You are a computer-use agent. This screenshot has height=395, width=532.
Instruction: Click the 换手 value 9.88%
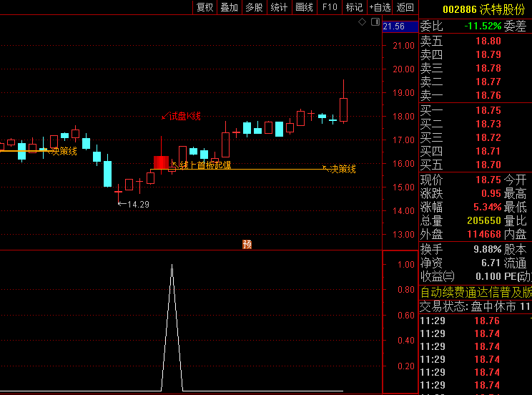pyautogui.click(x=488, y=249)
